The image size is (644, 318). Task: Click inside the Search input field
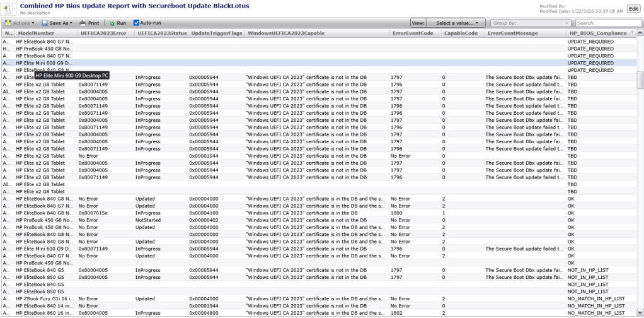coord(605,23)
